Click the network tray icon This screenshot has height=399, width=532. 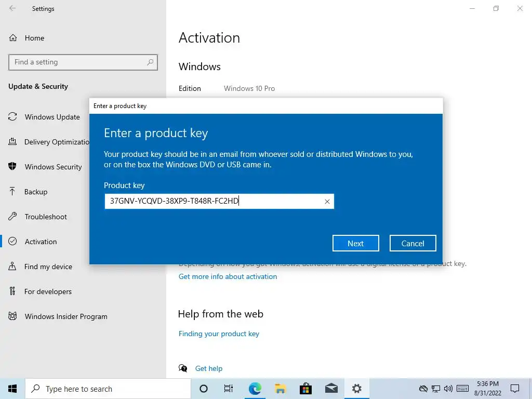pos(436,389)
